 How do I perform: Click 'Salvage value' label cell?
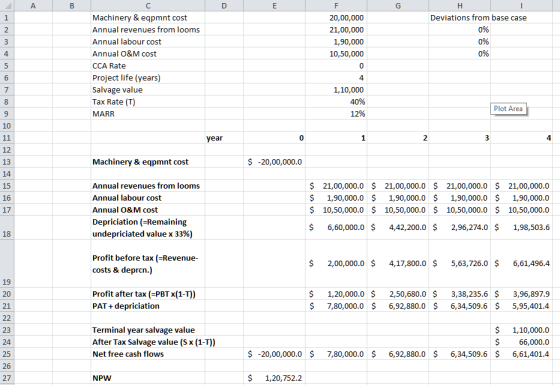(x=148, y=90)
